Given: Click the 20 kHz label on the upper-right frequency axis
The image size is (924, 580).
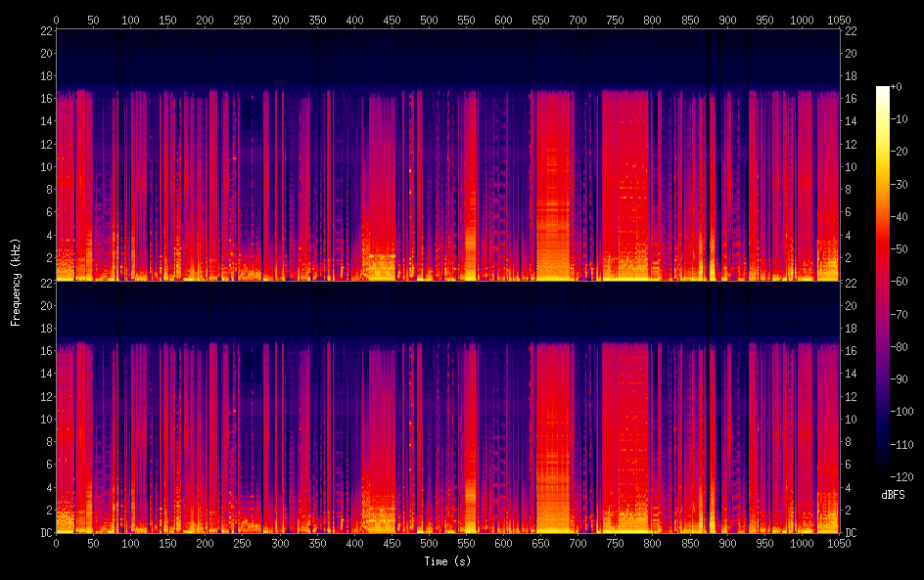Looking at the screenshot, I should (851, 54).
